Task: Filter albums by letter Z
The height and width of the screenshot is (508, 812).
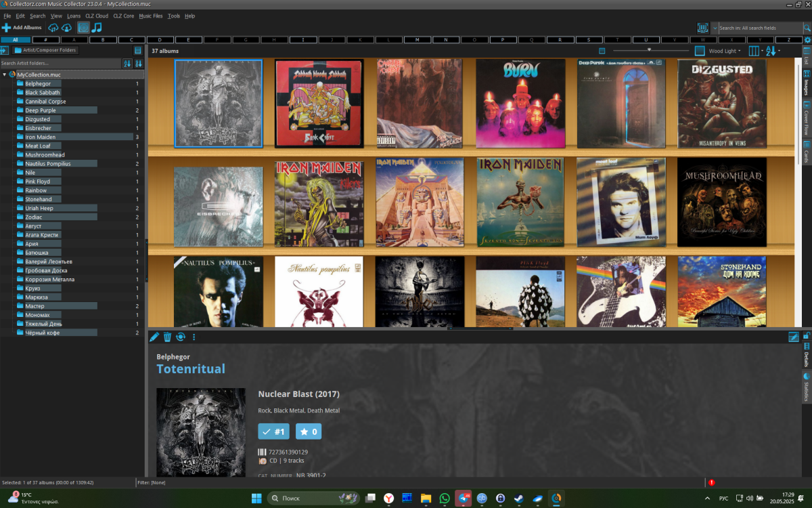Action: point(788,40)
